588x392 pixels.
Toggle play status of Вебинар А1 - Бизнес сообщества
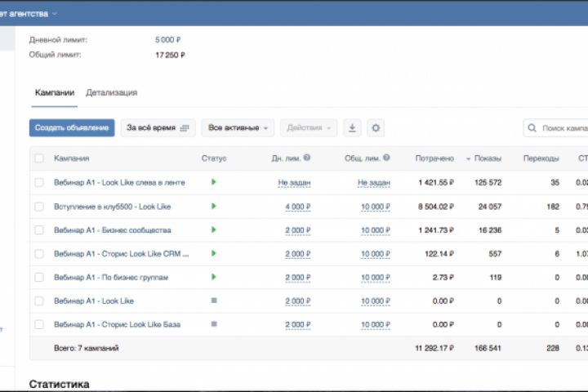[214, 229]
